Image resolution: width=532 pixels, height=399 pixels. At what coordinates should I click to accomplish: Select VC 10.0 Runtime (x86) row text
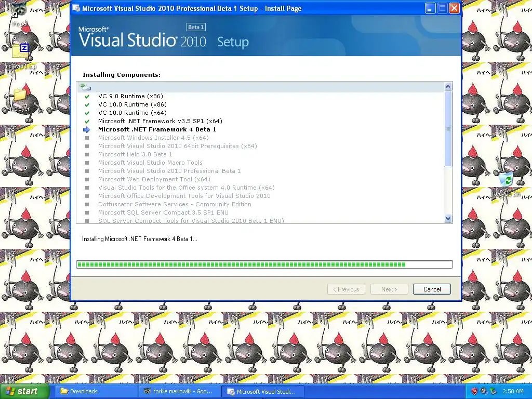pos(132,104)
